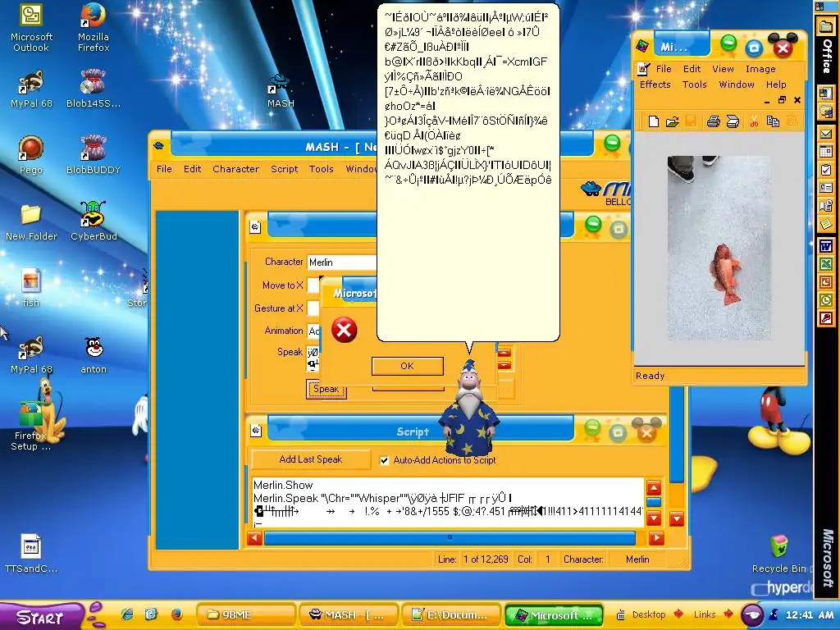Click the Cut scissors icon in Photo Editor
Screen dimensions: 840x630
754,121
